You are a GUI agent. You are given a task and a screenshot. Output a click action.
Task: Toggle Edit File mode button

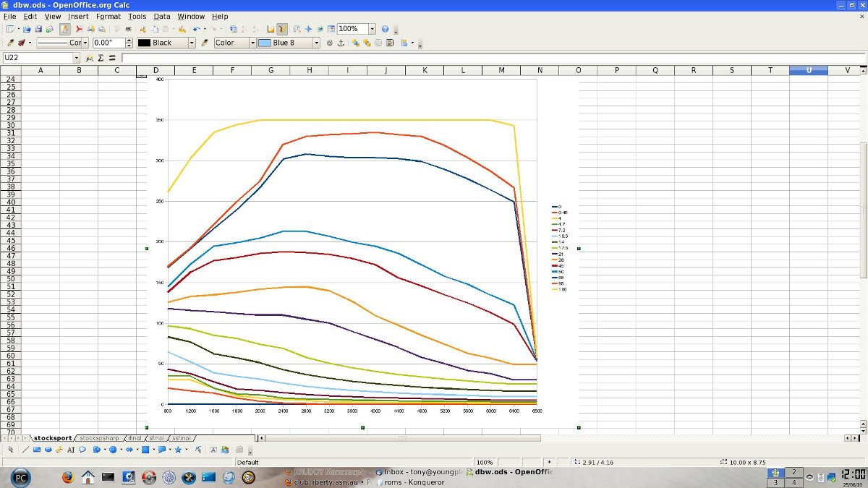(65, 30)
